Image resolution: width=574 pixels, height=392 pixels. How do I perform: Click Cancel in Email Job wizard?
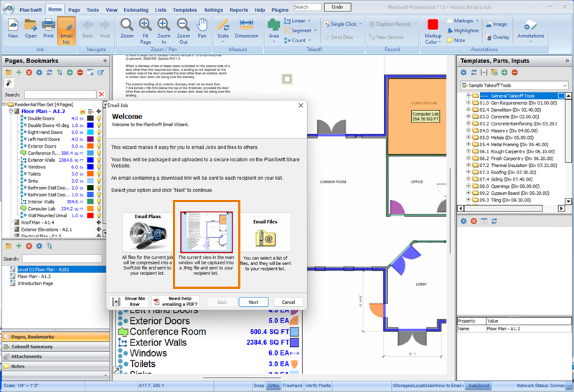coord(288,302)
